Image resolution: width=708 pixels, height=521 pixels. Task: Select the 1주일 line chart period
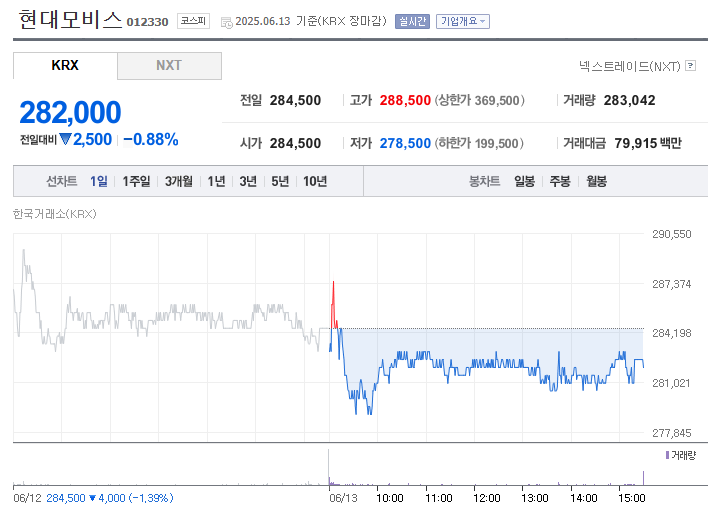pyautogui.click(x=136, y=181)
